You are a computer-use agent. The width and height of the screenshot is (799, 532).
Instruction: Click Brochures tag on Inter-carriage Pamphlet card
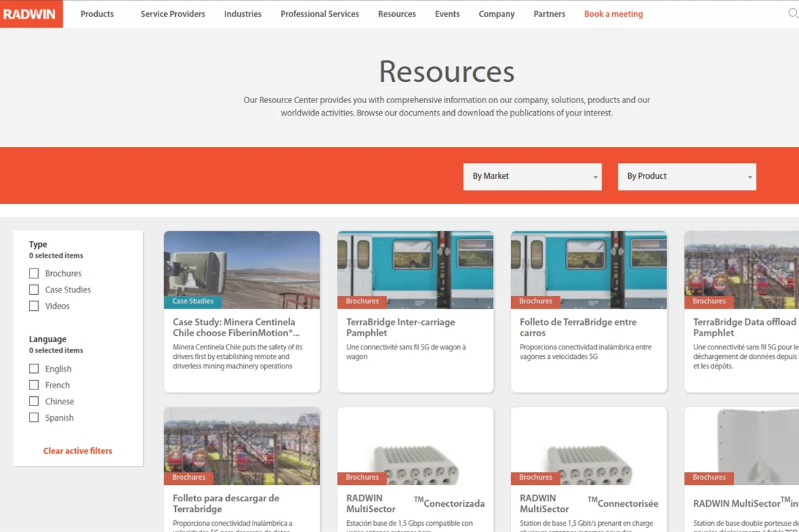(362, 302)
